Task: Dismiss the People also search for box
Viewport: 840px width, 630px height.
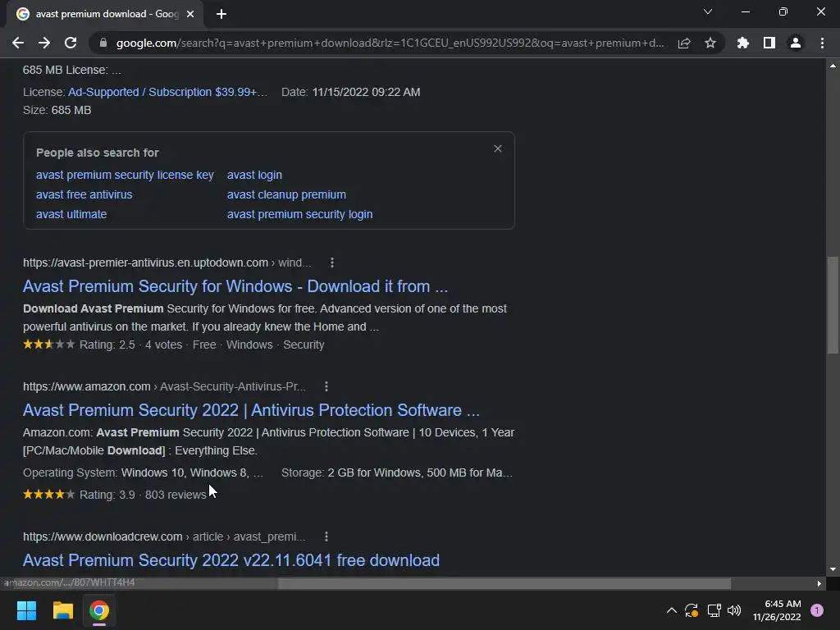Action: click(498, 148)
